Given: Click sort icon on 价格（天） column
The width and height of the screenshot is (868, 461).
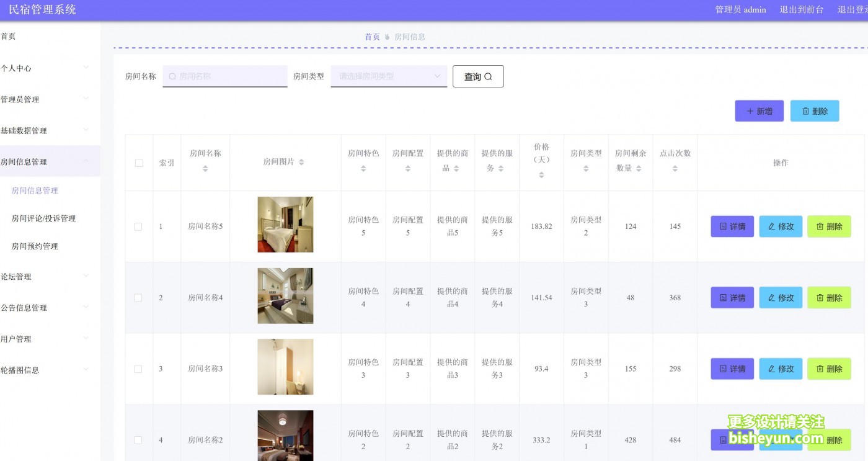Looking at the screenshot, I should [x=541, y=175].
